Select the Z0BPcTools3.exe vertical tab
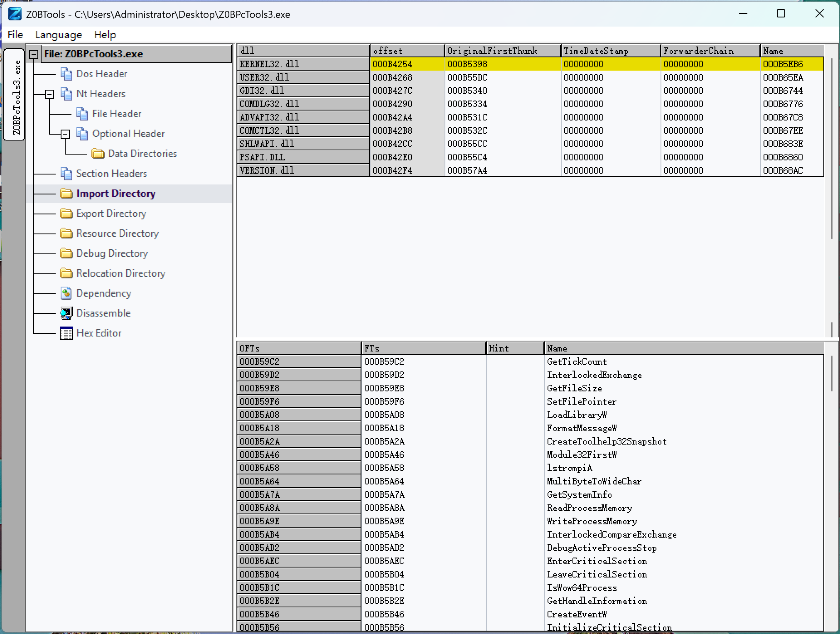Viewport: 840px width, 634px height. click(15, 95)
